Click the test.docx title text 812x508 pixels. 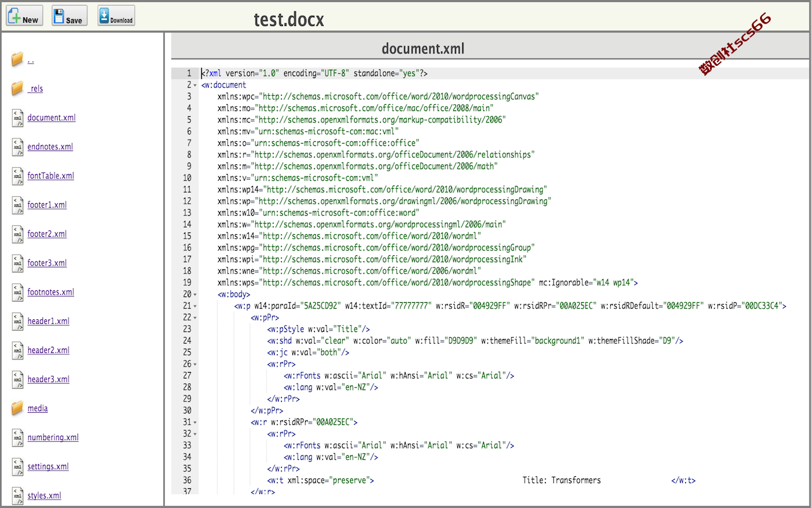tap(289, 20)
